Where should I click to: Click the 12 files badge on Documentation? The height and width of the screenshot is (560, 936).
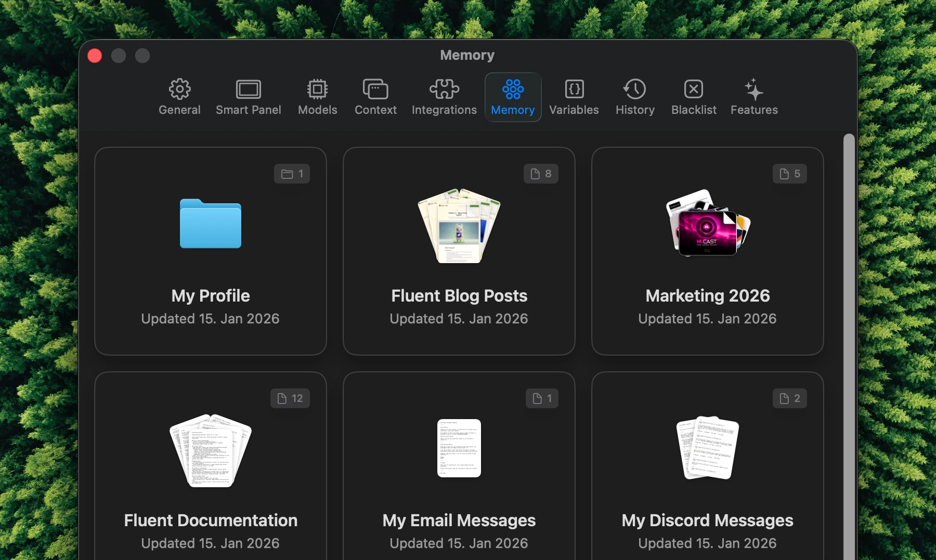[290, 398]
